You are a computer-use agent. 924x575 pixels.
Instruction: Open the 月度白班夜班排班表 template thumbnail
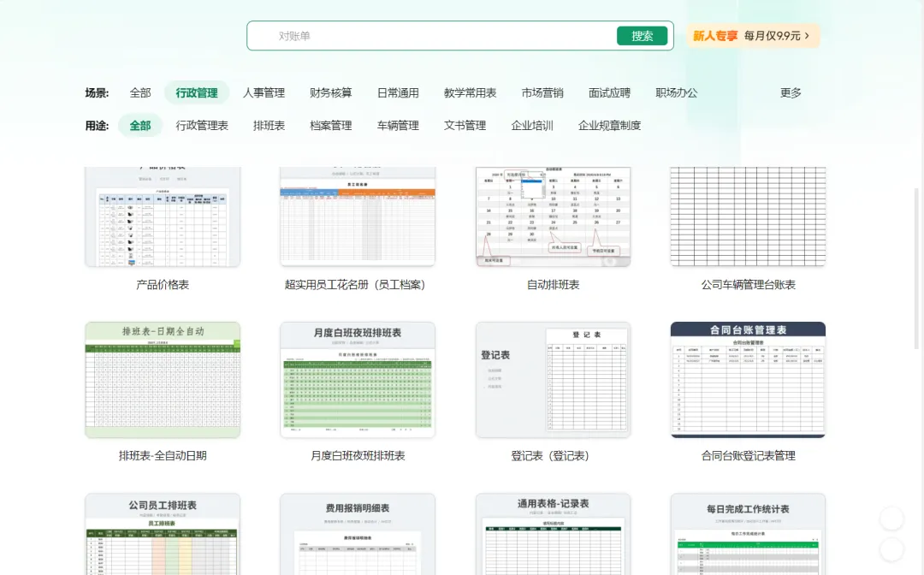coord(358,379)
